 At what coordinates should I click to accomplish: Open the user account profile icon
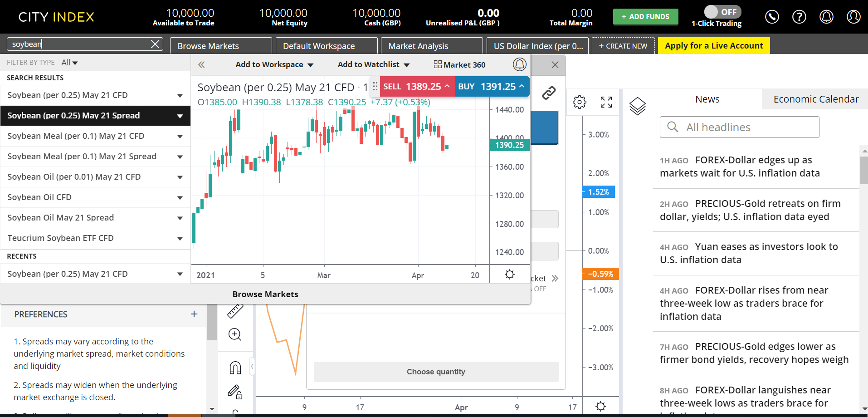853,17
